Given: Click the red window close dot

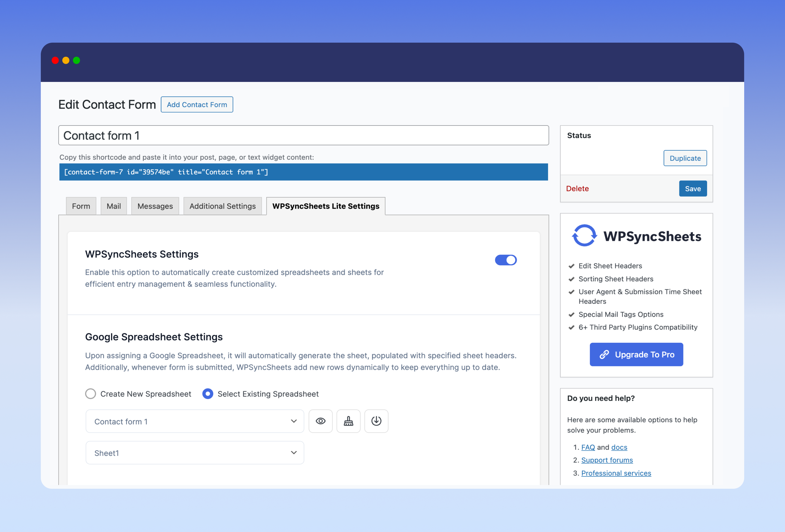Looking at the screenshot, I should tap(55, 60).
